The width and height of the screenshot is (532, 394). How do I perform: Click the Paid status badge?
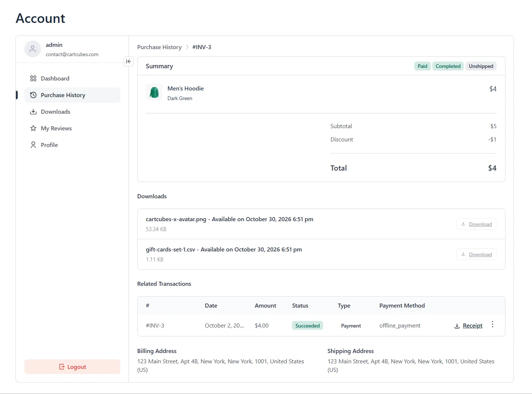[422, 66]
